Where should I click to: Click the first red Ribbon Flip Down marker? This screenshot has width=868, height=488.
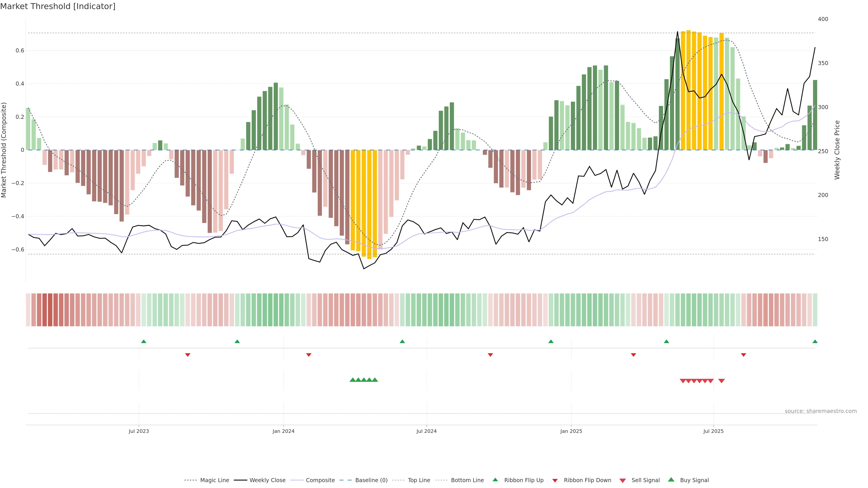(188, 355)
